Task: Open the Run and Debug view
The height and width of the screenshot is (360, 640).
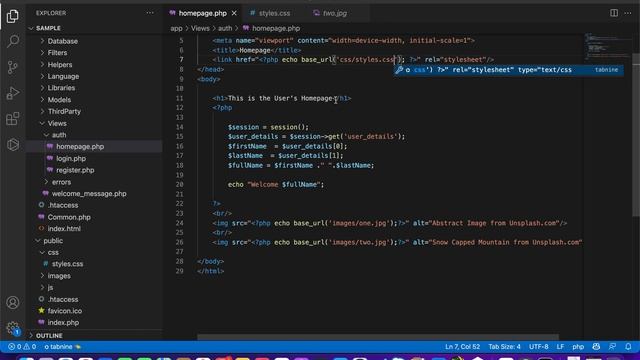Action: pyautogui.click(x=13, y=93)
